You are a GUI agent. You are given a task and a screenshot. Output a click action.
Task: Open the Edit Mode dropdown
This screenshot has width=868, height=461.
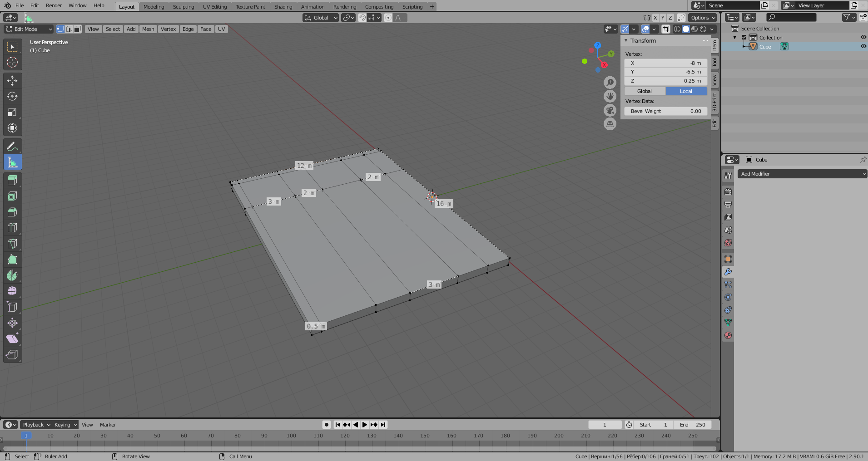click(29, 29)
